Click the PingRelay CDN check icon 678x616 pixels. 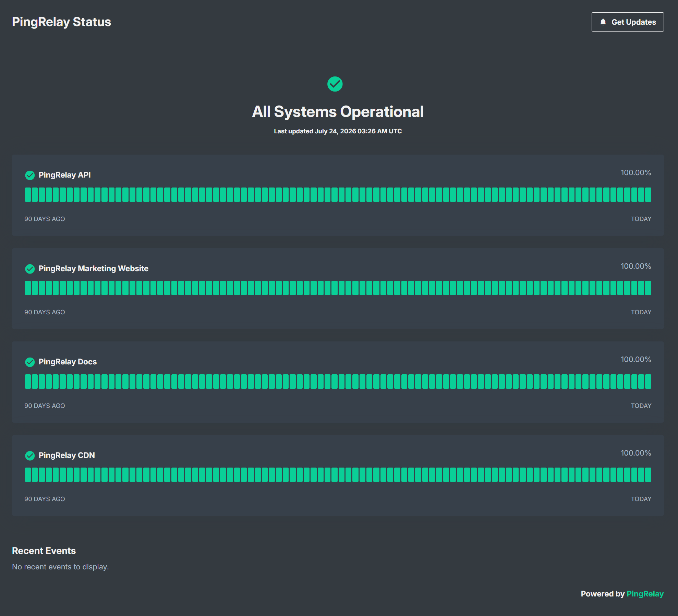[30, 456]
